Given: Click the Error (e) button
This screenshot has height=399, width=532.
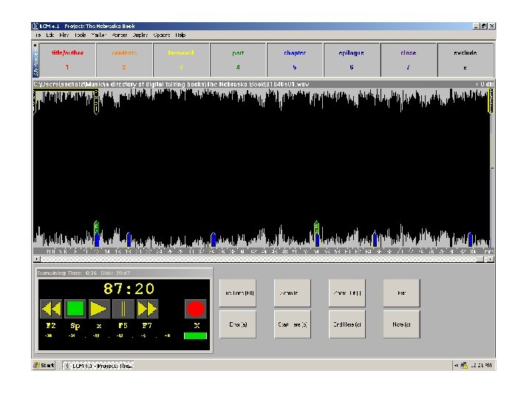Looking at the screenshot, I should tap(238, 324).
